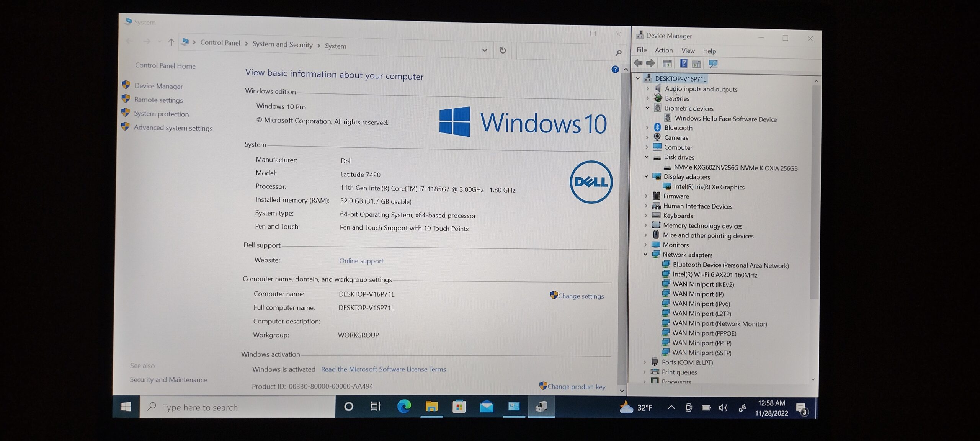Click the Online support link
The height and width of the screenshot is (441, 980).
pyautogui.click(x=361, y=261)
